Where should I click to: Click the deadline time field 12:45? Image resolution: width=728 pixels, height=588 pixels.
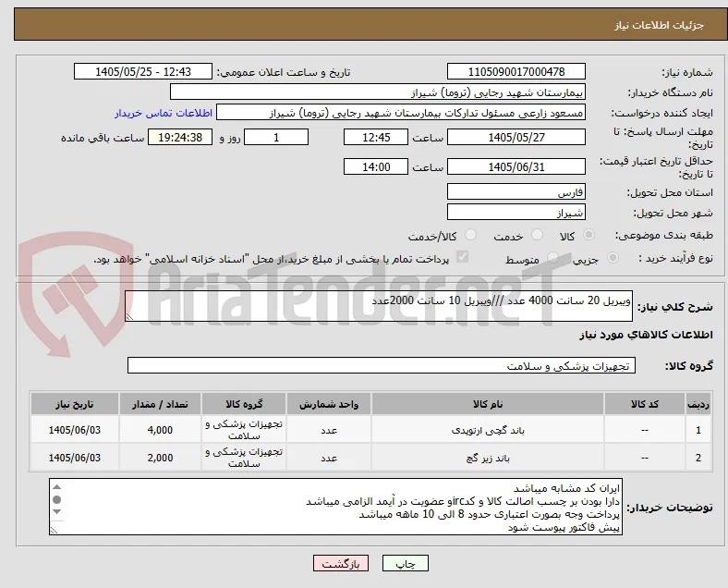[x=376, y=138]
